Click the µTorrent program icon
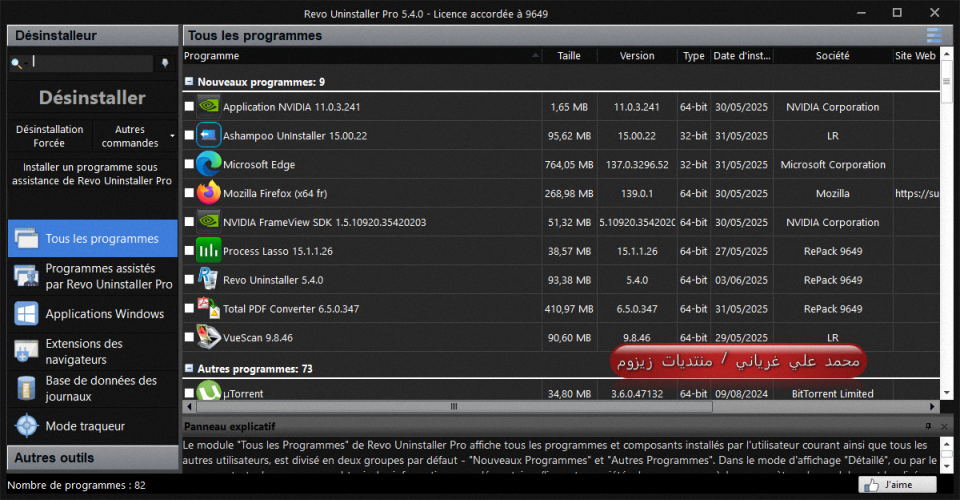This screenshot has height=500, width=960. [x=209, y=390]
